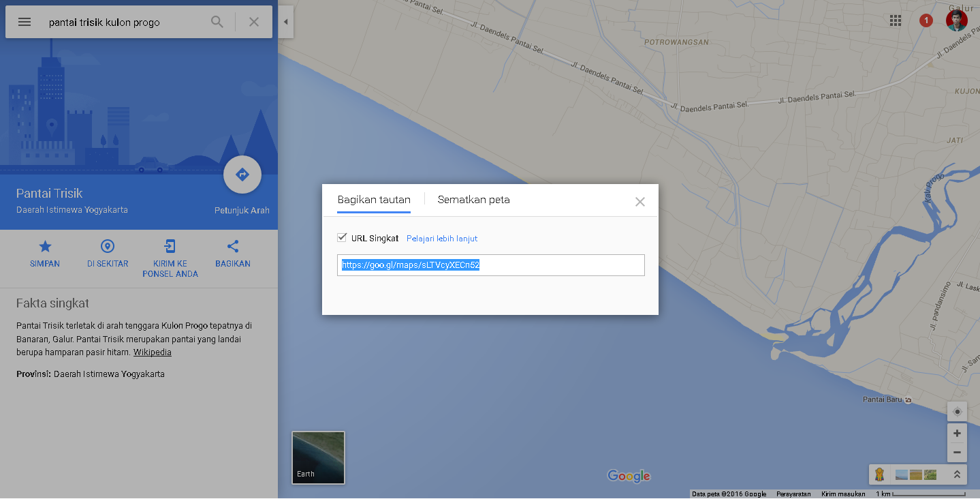Click the My Location target icon
Image resolution: width=980 pixels, height=499 pixels.
click(x=957, y=411)
